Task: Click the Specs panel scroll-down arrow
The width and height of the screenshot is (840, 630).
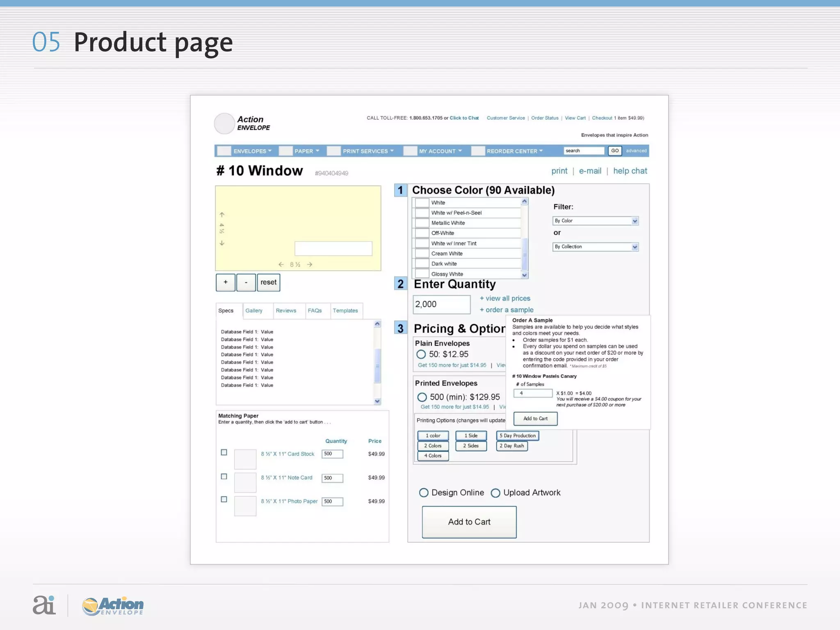Action: click(377, 401)
